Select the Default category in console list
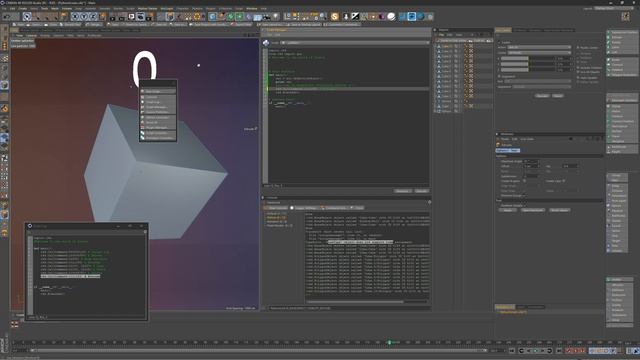The width and height of the screenshot is (640, 360). pos(276,213)
